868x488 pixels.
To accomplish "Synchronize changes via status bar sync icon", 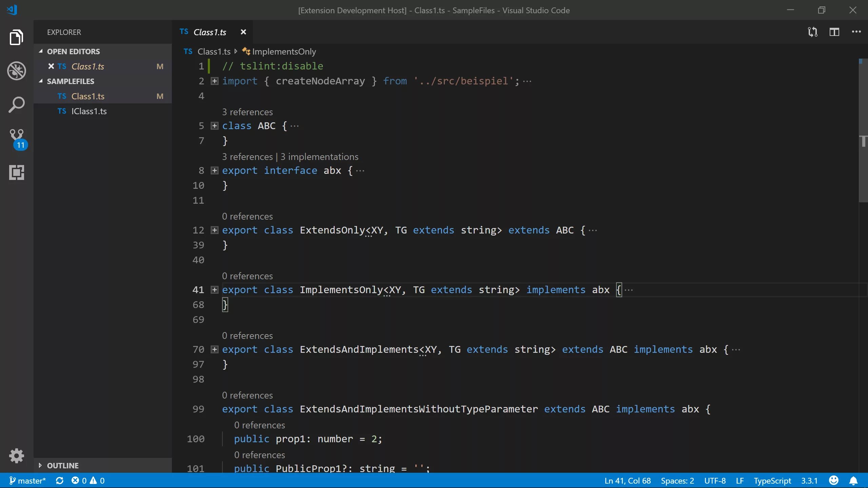I will coord(60,481).
